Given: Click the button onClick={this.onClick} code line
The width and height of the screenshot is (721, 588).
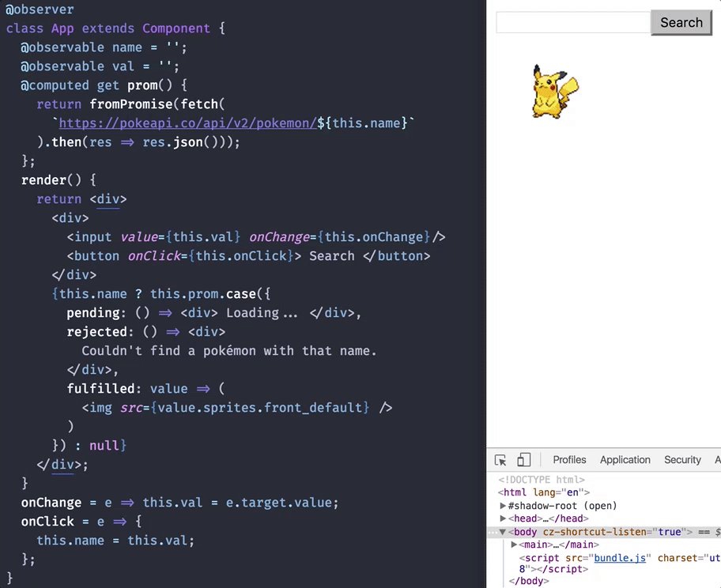Looking at the screenshot, I should [x=248, y=255].
